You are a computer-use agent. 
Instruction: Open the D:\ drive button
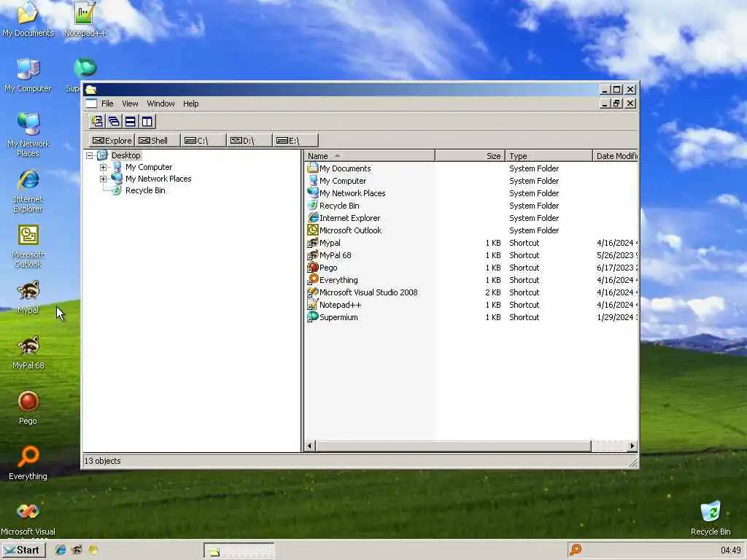click(x=249, y=141)
